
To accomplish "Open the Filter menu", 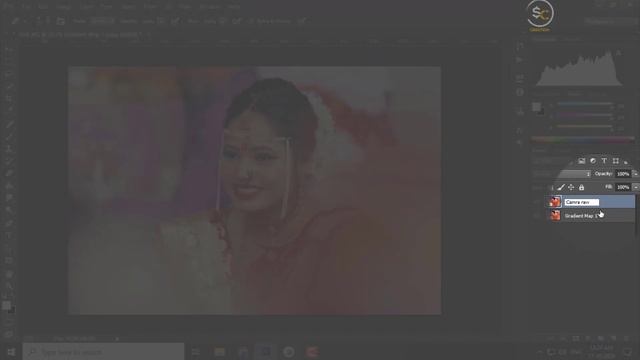I will point(150,7).
